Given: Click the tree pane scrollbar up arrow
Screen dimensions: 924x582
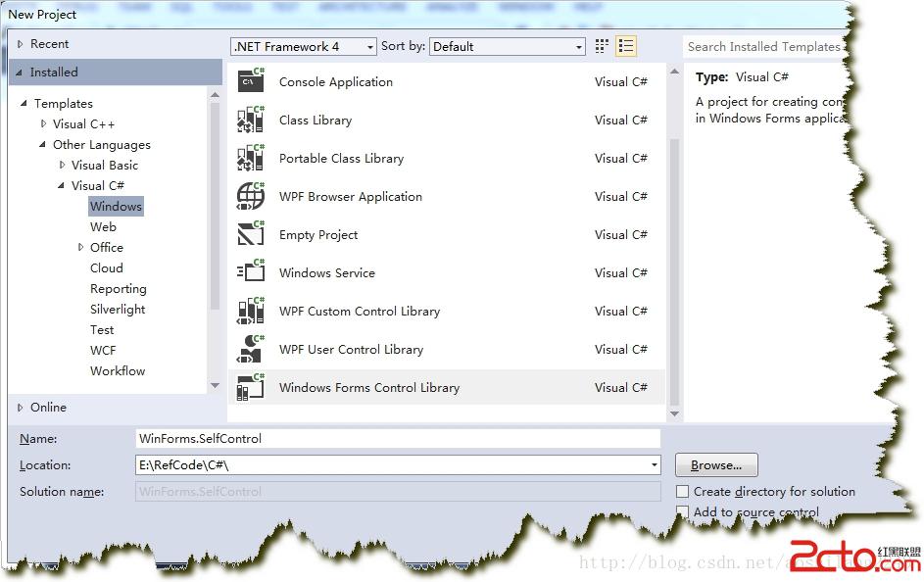Looking at the screenshot, I should tap(215, 94).
